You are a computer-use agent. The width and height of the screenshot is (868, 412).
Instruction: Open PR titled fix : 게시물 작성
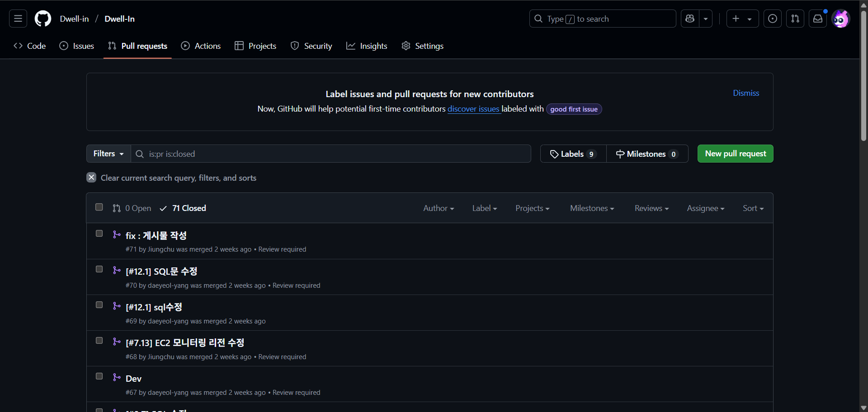[x=156, y=235]
